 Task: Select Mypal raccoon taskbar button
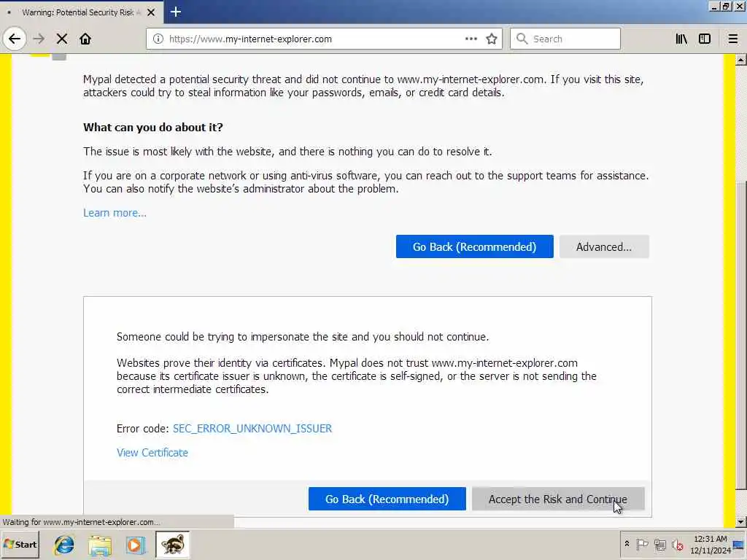(x=172, y=545)
